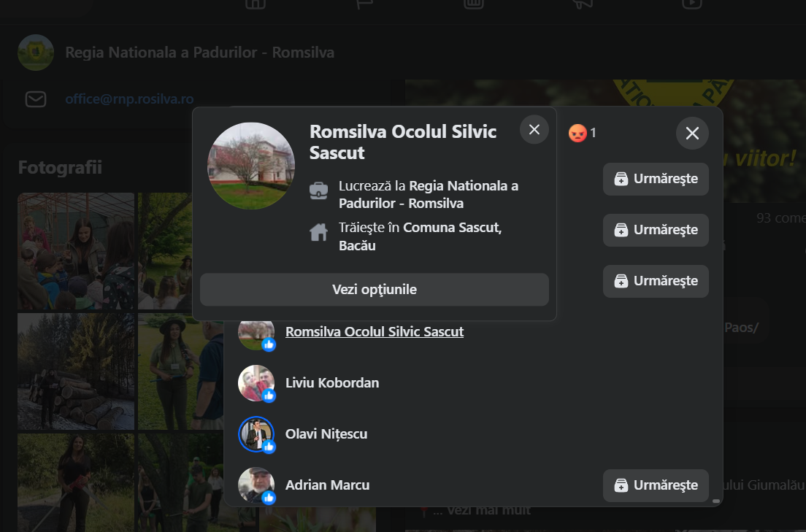
Task: Click Adrian Marcu's avatar picture
Action: [x=256, y=485]
